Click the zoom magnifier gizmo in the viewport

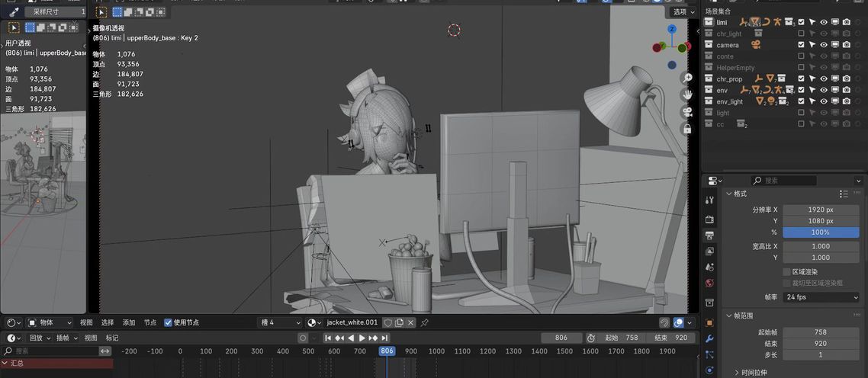(687, 78)
